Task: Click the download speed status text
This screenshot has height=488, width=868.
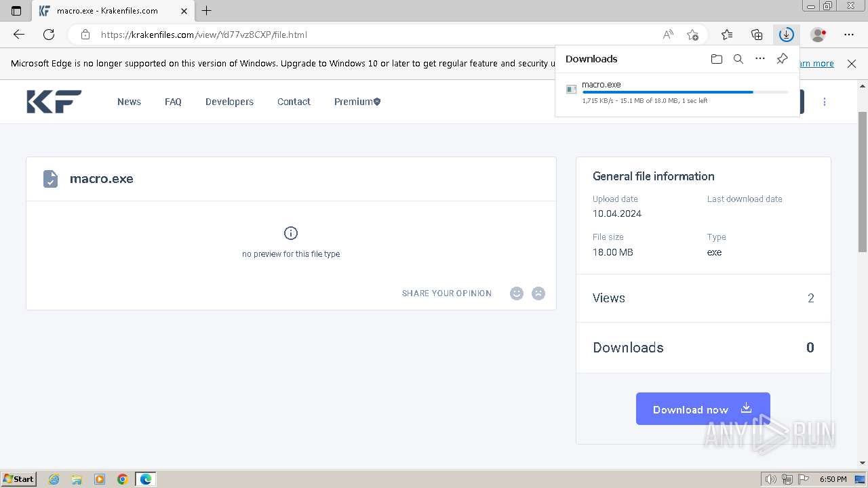Action: (x=645, y=101)
